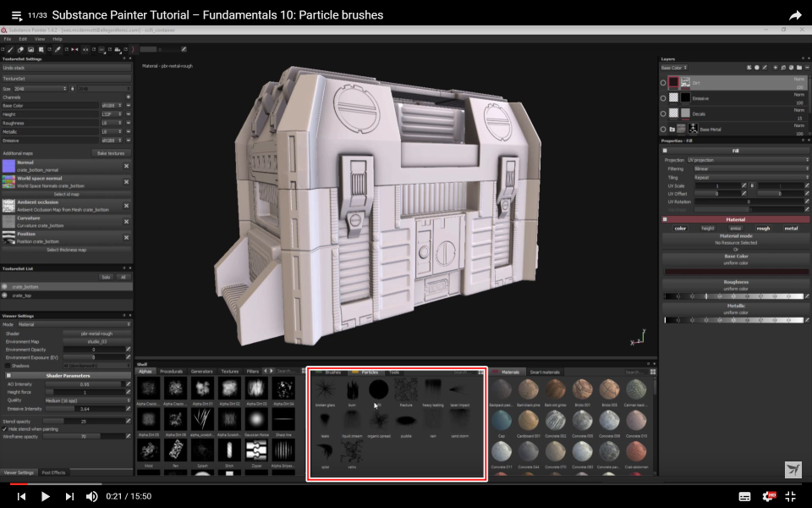The image size is (812, 508).
Task: Toggle the height material channel
Action: [x=707, y=228]
